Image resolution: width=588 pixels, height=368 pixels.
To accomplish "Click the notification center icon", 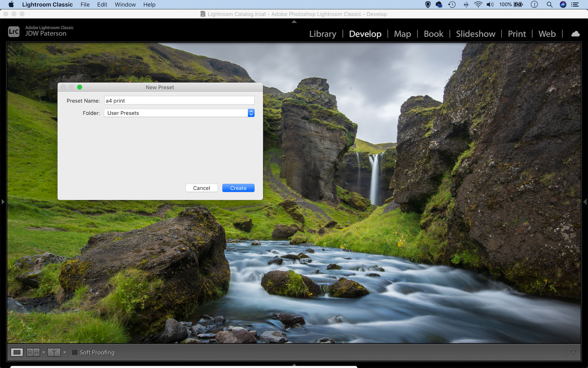I will [576, 4].
